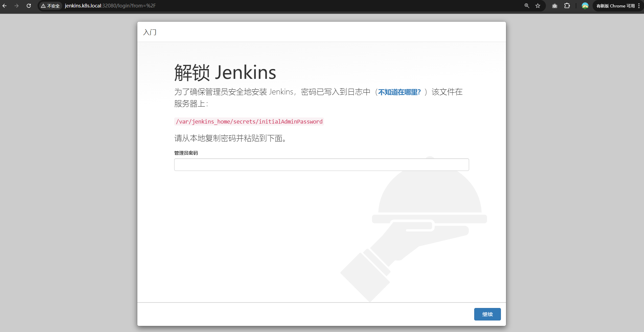Open the 不安全 site security indicator
644x332 pixels.
coord(50,6)
